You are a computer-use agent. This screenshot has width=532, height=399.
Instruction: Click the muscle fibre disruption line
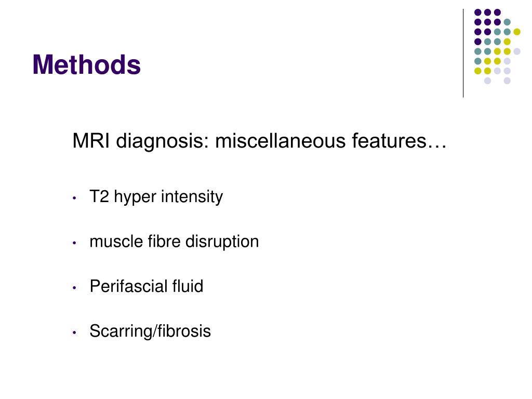point(174,242)
